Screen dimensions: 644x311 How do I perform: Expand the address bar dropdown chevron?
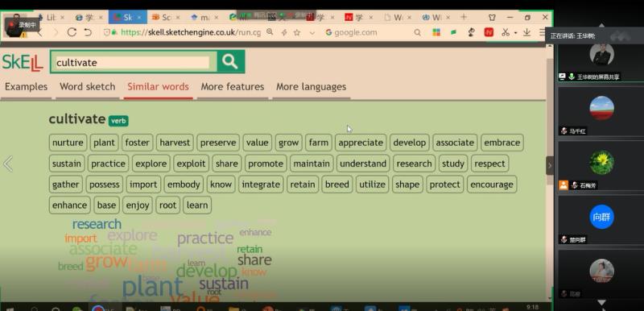pos(312,33)
